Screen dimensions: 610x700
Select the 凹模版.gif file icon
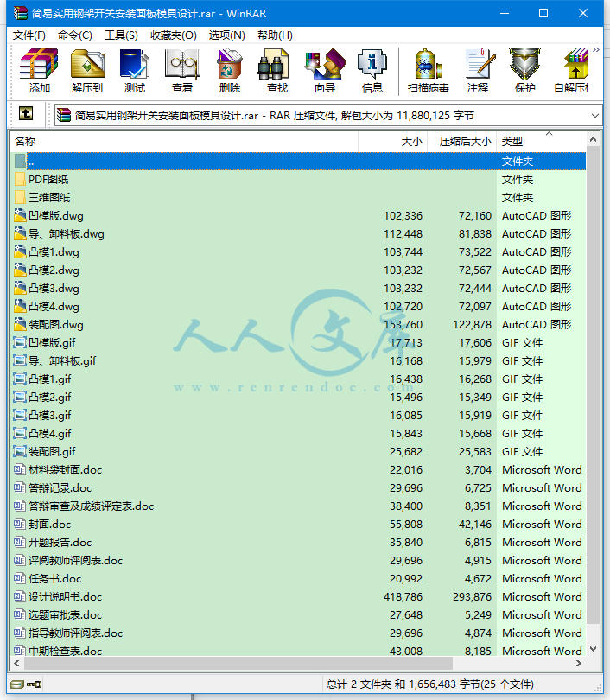click(x=20, y=343)
